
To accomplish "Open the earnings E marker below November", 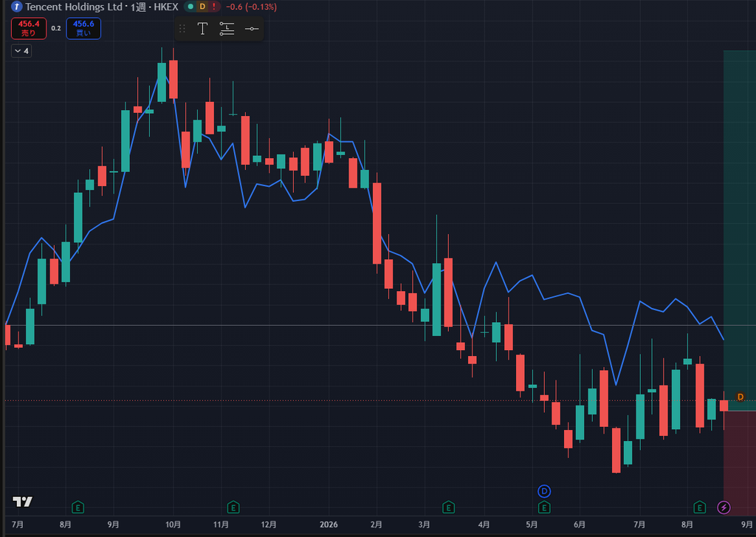I will tap(233, 507).
